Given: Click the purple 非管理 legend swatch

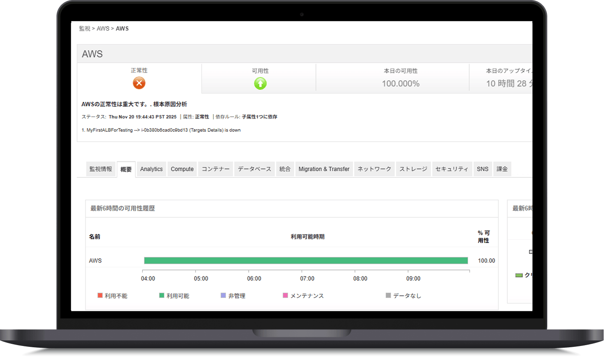Looking at the screenshot, I should (223, 295).
